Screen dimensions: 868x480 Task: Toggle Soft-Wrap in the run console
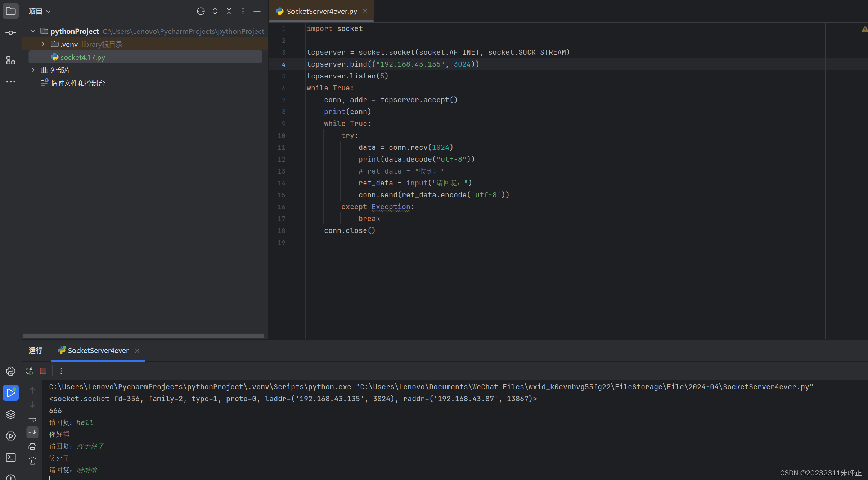pyautogui.click(x=32, y=418)
